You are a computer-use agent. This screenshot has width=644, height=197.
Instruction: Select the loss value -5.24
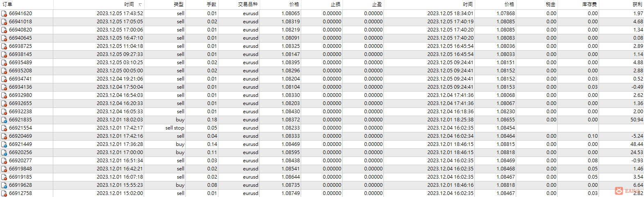637,136
